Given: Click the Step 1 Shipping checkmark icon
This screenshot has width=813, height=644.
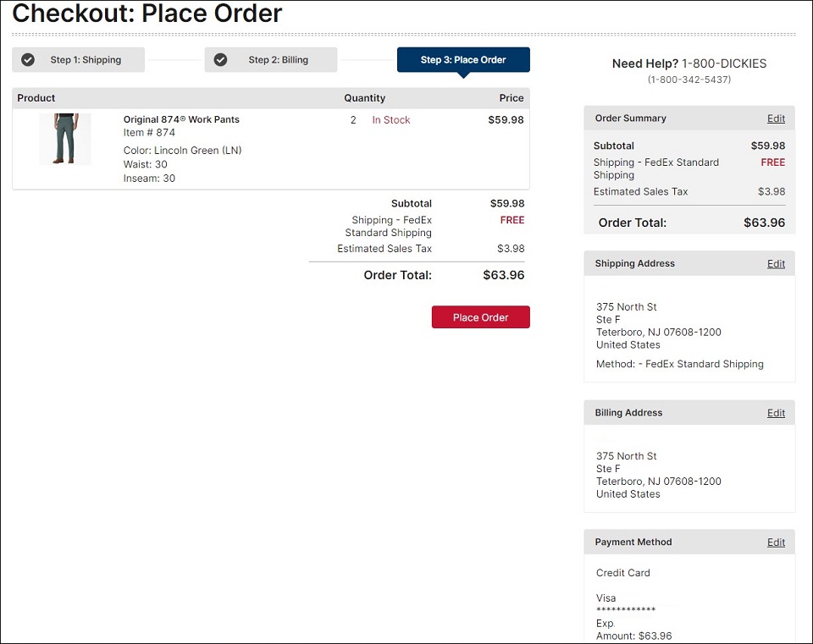Looking at the screenshot, I should click(x=28, y=59).
